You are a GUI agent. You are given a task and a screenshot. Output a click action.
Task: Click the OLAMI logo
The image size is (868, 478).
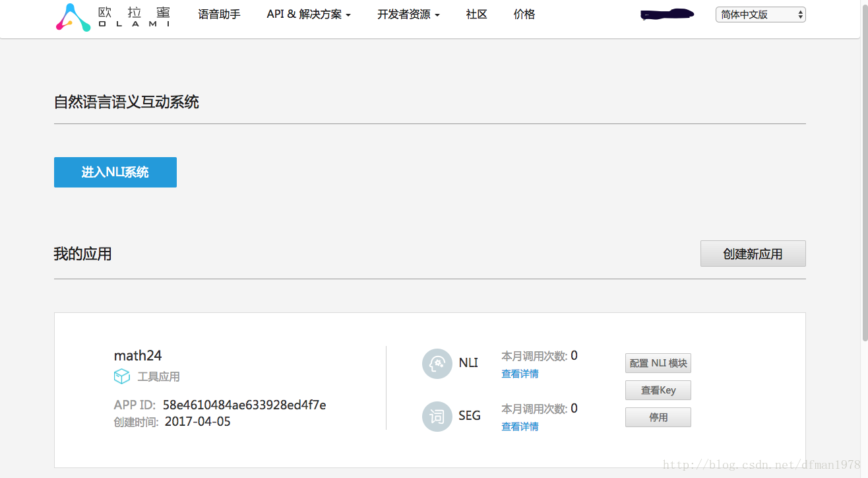coord(112,17)
